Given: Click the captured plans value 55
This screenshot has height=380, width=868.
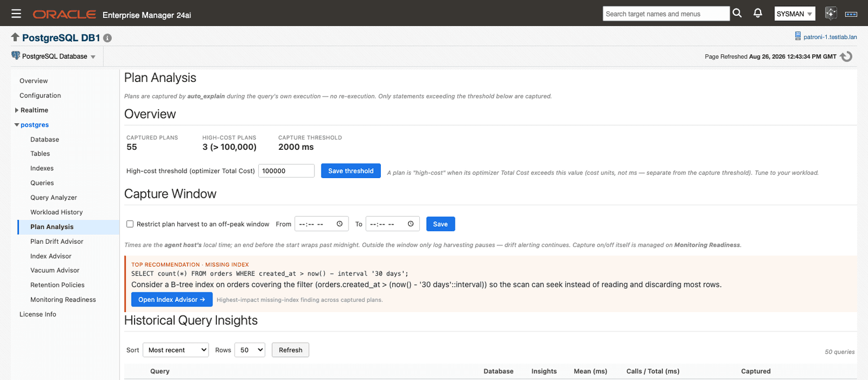Looking at the screenshot, I should click(x=132, y=147).
